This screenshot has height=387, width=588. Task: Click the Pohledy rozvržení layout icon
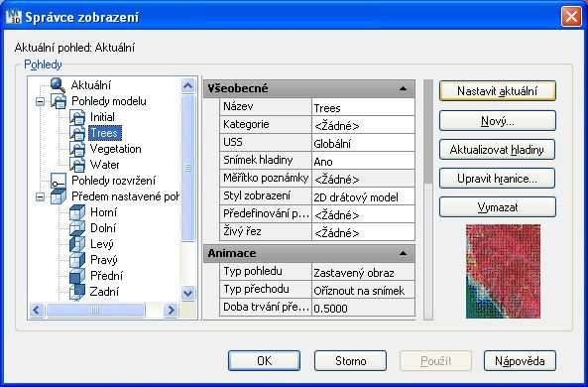[59, 181]
